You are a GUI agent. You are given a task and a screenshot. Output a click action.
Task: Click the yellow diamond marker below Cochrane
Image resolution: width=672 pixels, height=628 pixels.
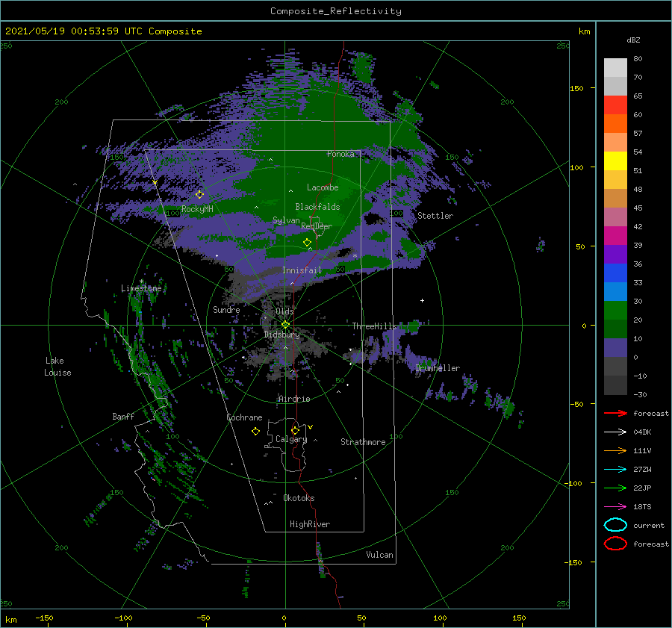click(x=255, y=431)
